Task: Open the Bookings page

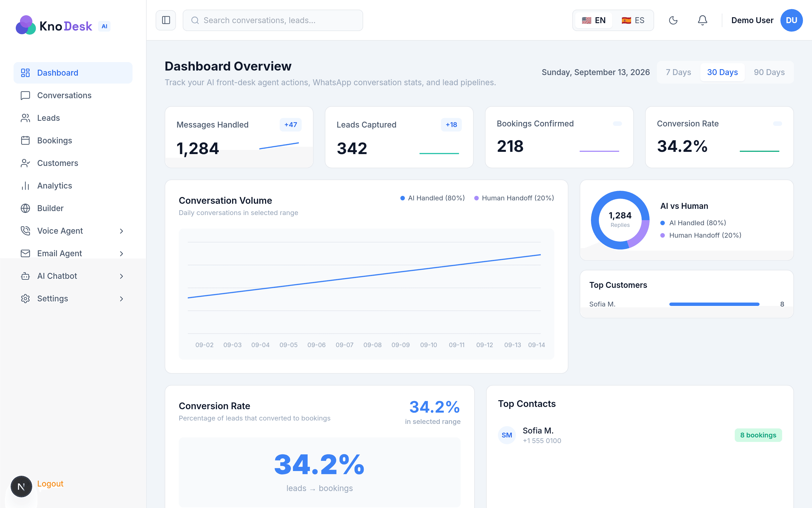Action: coord(73,140)
